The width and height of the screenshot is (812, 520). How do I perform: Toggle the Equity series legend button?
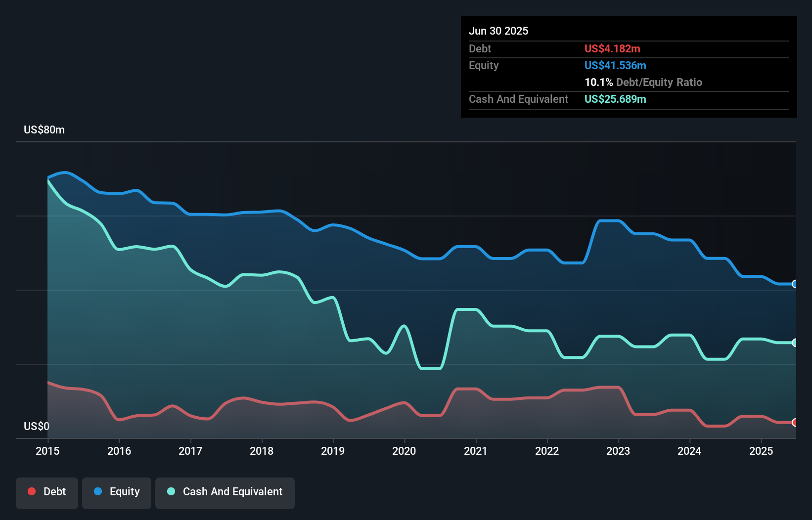(117, 492)
